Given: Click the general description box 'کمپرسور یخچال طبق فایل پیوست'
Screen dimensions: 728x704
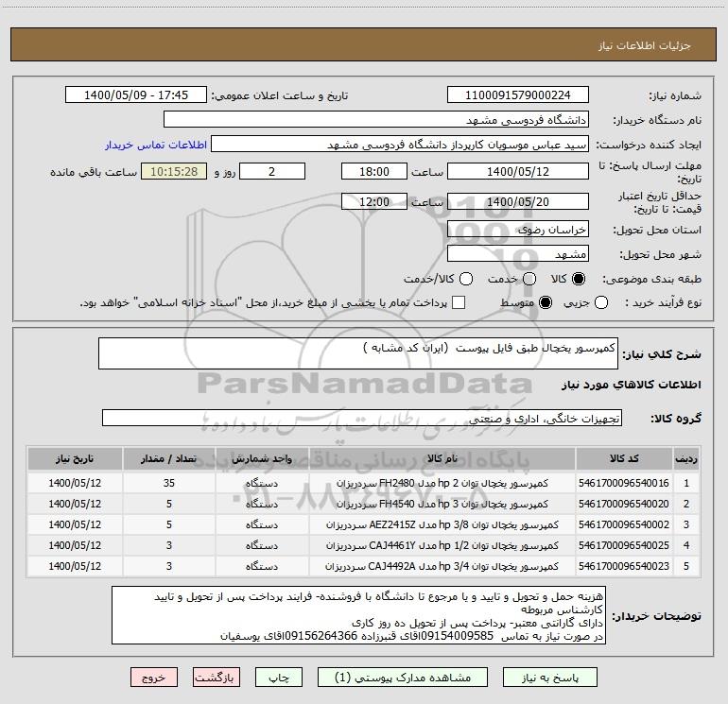Looking at the screenshot, I should click(358, 353).
